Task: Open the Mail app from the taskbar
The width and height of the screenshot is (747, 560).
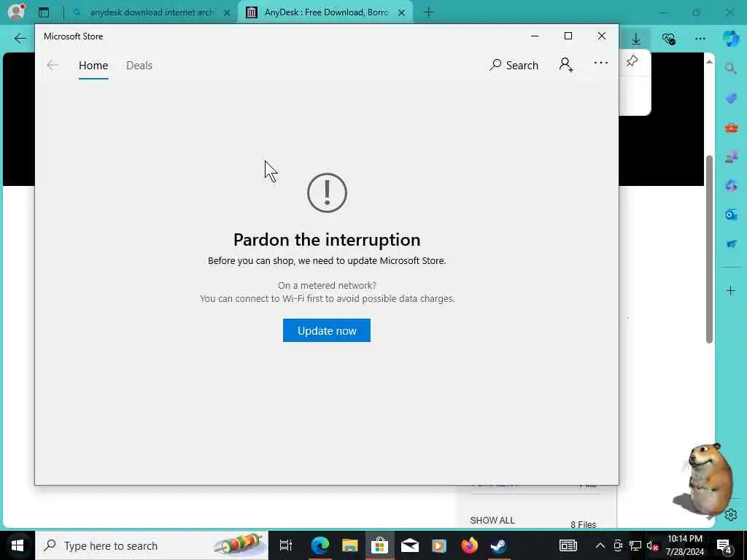Action: [410, 545]
